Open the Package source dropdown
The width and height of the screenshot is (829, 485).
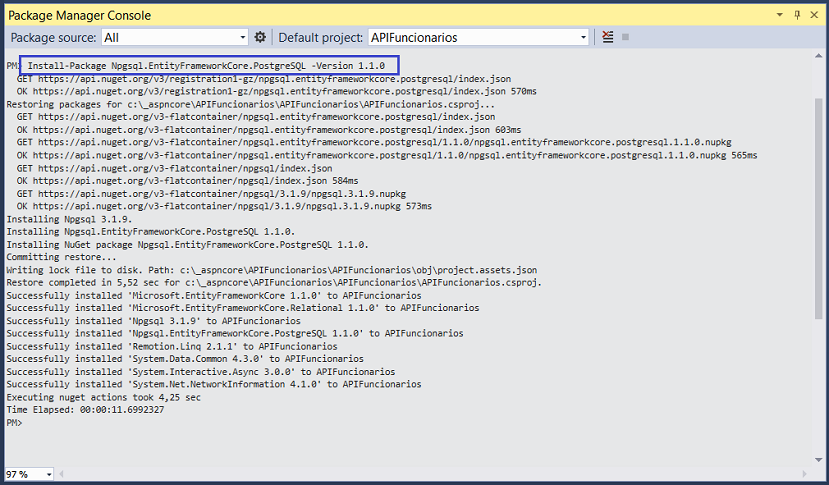point(174,37)
